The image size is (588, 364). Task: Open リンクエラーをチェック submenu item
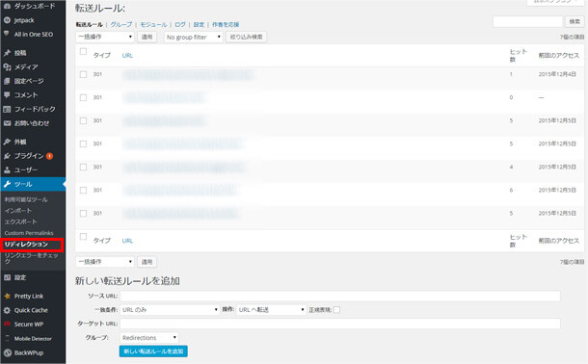[x=31, y=258]
